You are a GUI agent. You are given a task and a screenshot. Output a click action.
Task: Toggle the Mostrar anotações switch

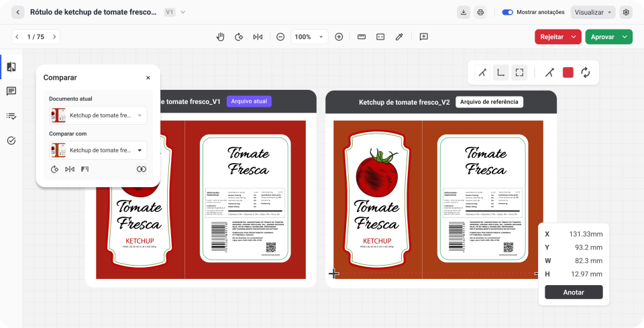click(x=508, y=12)
